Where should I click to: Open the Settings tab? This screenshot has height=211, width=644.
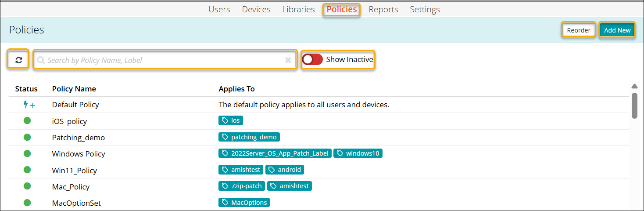[x=425, y=10]
